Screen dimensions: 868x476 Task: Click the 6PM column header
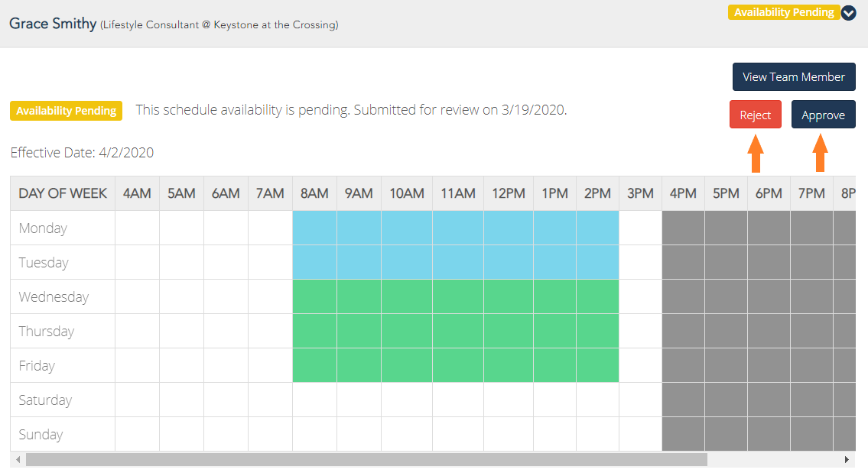(x=769, y=193)
